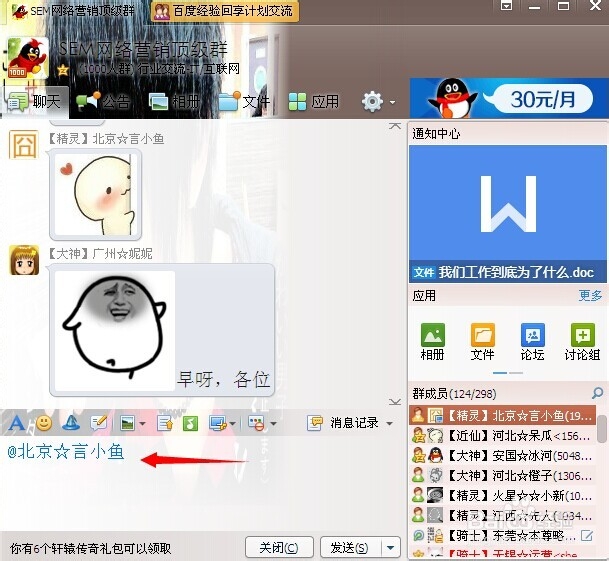Select member 【精灵】北京☆言小鱼 in list
Image resolution: width=609 pixels, height=561 pixels.
coord(503,416)
